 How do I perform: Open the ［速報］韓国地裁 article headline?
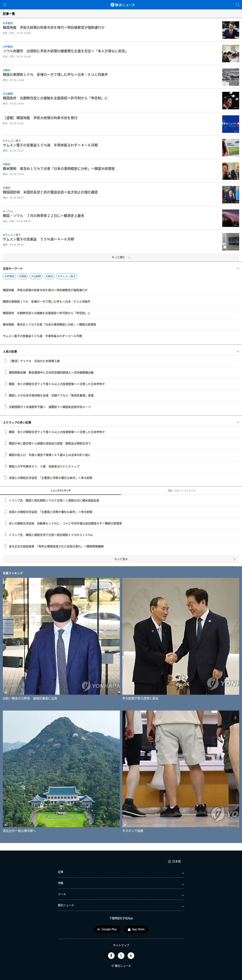[40, 118]
